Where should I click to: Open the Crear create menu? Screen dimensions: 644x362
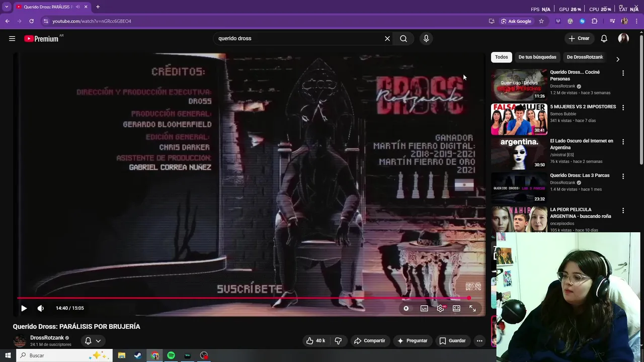(579, 38)
